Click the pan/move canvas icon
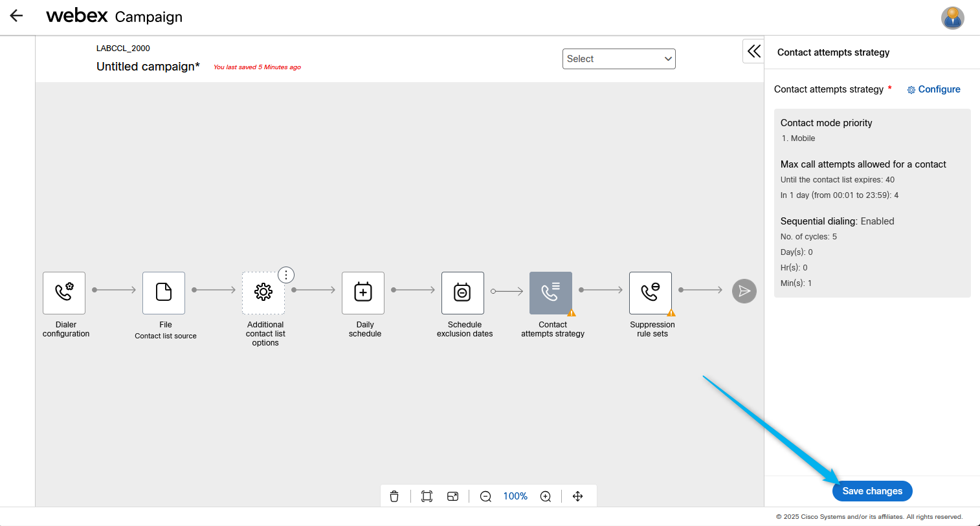Viewport: 980px width, 526px height. (578, 496)
